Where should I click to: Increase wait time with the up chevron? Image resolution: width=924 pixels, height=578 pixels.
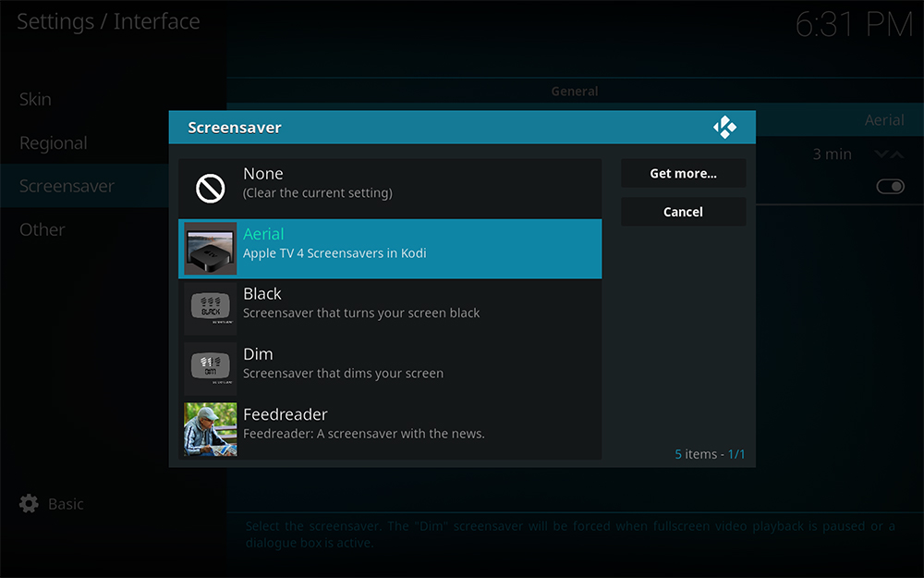click(897, 154)
